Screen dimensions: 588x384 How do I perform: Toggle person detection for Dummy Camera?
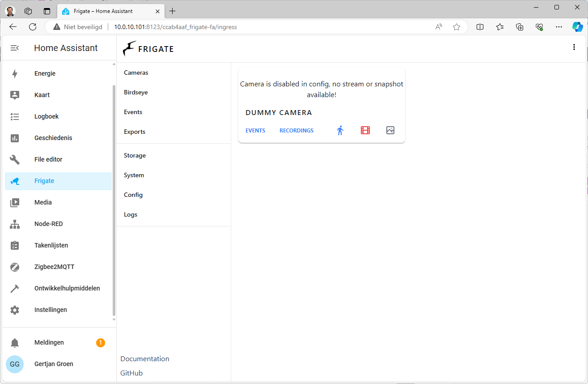point(340,130)
